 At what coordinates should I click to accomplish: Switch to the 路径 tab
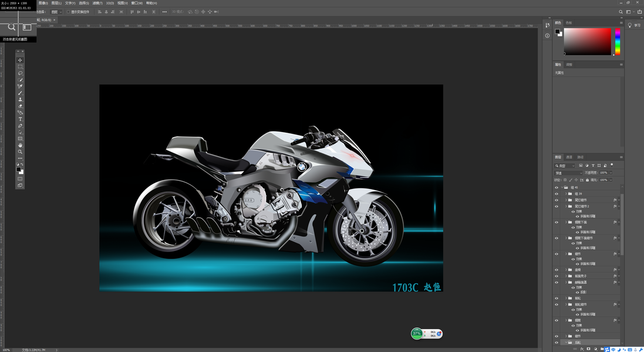581,157
